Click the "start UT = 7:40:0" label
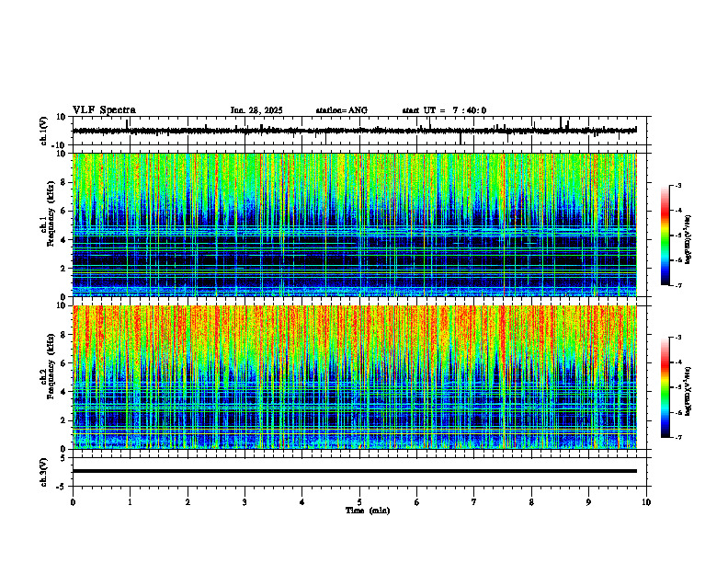Screen dimensions: 728x563 point(444,110)
